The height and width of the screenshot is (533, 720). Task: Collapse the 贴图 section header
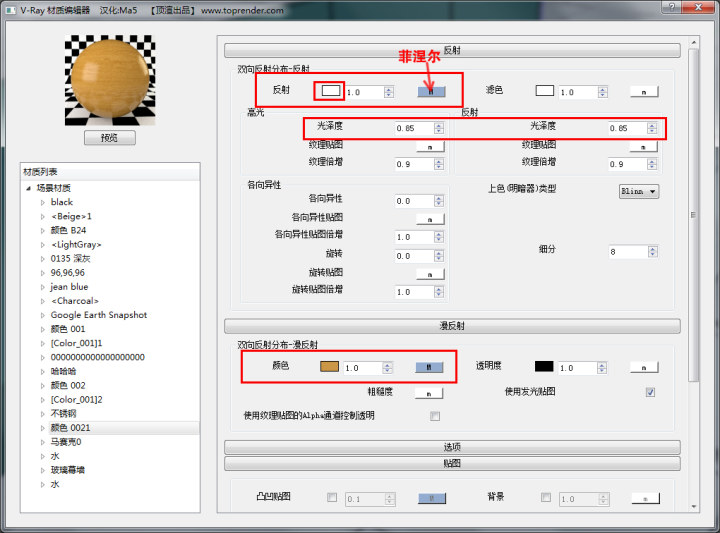coord(452,464)
